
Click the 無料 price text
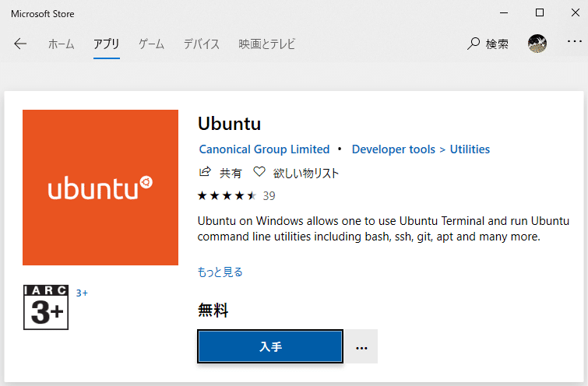coord(213,311)
